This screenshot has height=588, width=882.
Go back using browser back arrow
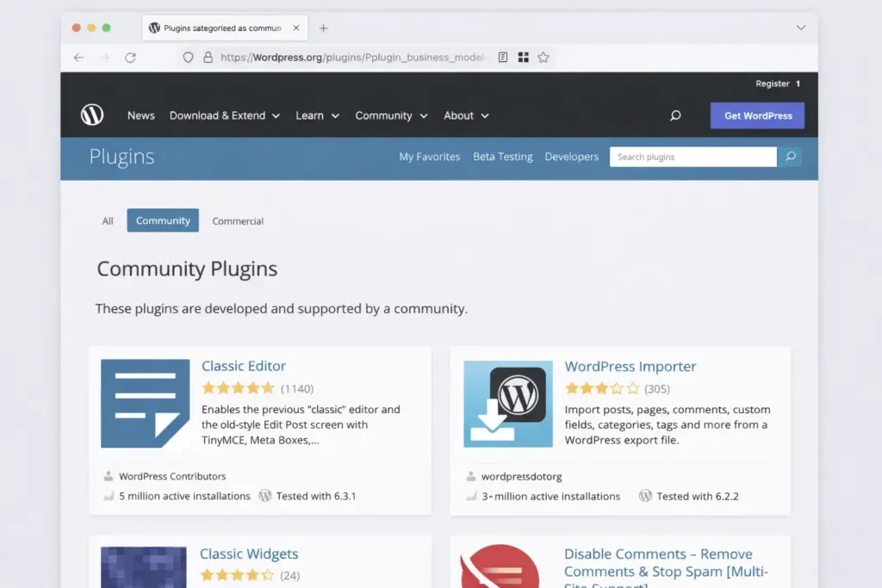pyautogui.click(x=79, y=58)
